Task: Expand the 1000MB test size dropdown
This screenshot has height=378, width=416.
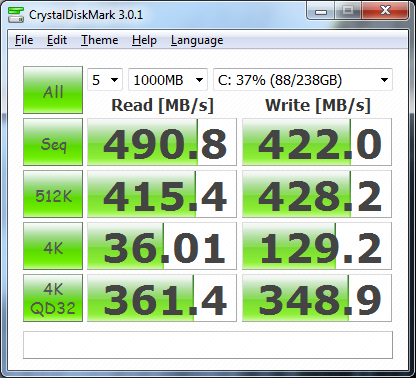Action: click(x=168, y=80)
